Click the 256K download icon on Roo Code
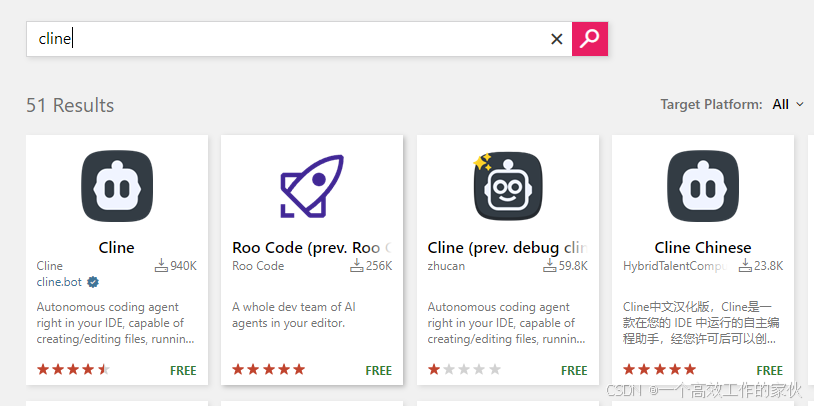This screenshot has width=814, height=406. coord(357,266)
